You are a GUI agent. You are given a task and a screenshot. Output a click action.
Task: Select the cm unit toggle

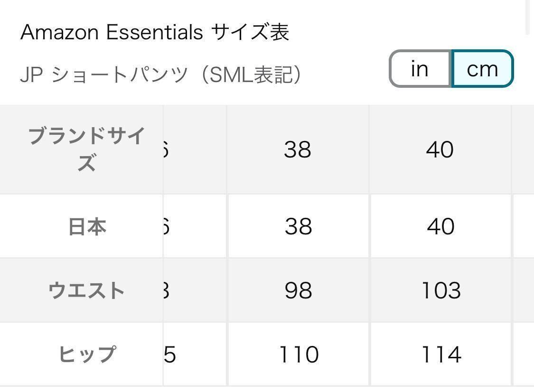click(482, 69)
